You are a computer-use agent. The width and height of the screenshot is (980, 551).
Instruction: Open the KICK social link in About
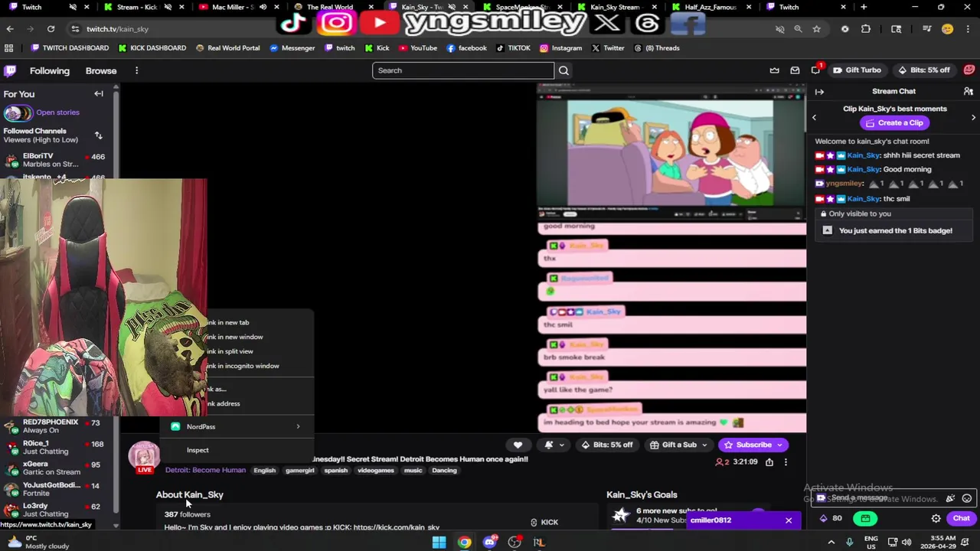pos(544,522)
